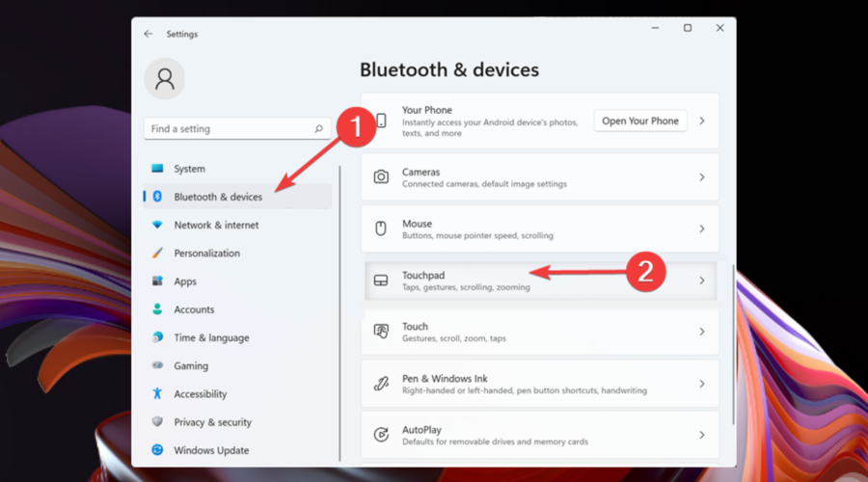Click the Touch hand gesture icon
Viewport: 868px width, 482px height.
(381, 332)
